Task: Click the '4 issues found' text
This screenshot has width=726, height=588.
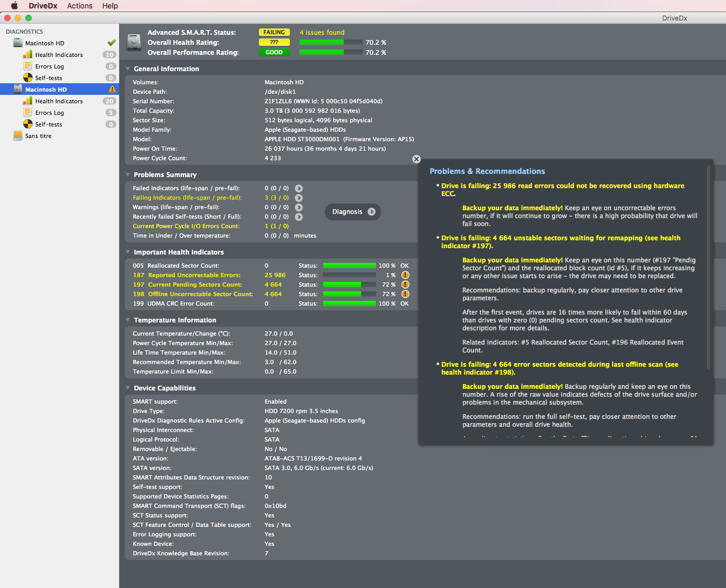Action: pos(322,32)
